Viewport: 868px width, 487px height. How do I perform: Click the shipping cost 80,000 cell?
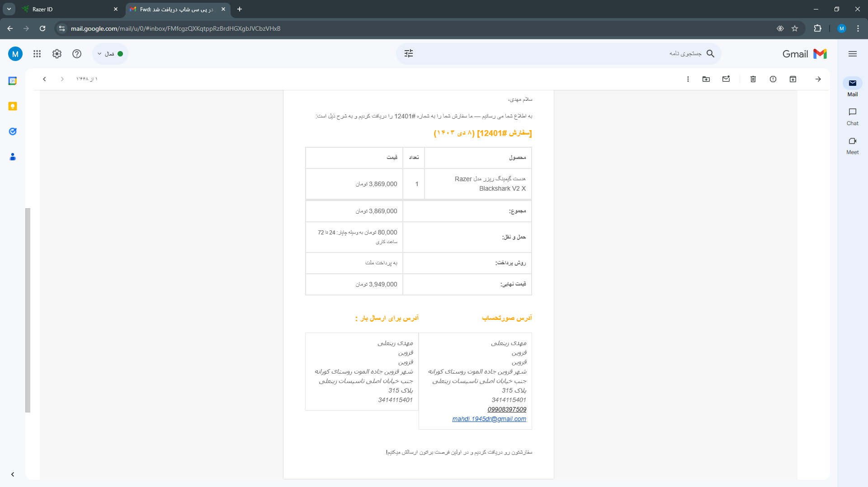tap(354, 237)
